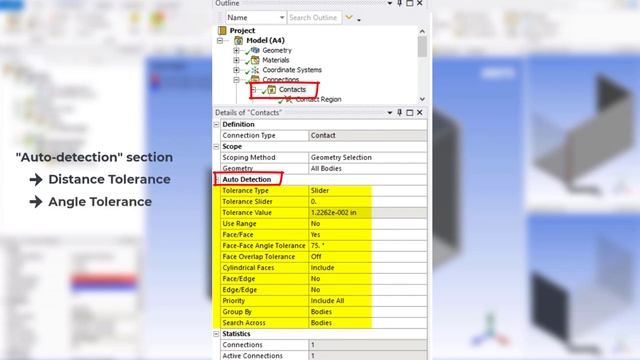Close the Details of "Contacts" panel

pyautogui.click(x=420, y=113)
